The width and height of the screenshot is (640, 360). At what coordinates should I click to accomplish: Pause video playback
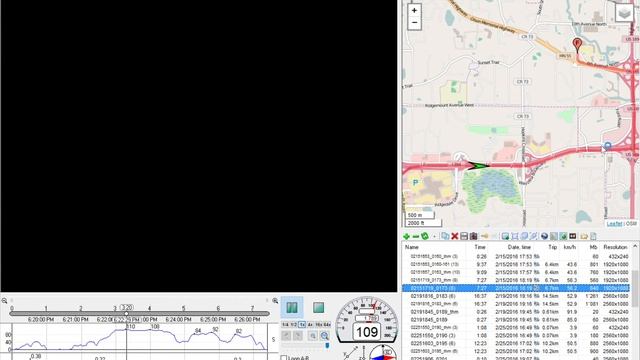(x=292, y=307)
